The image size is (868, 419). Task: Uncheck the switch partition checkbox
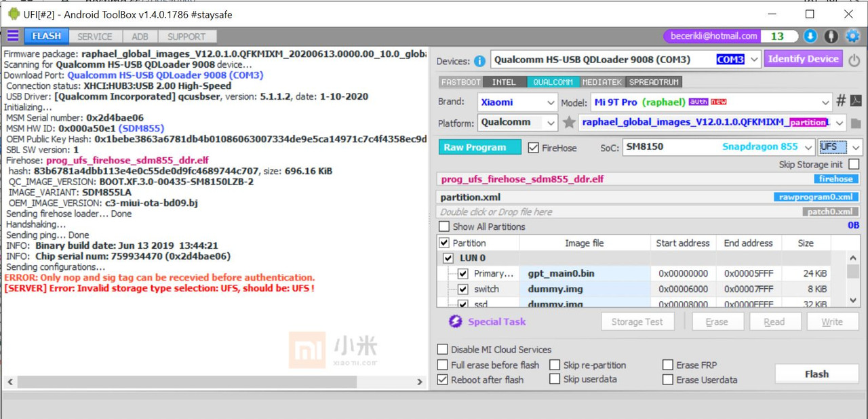coord(463,290)
